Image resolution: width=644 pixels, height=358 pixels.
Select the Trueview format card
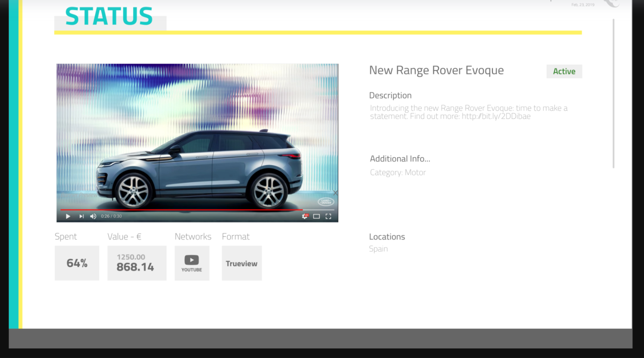point(241,263)
